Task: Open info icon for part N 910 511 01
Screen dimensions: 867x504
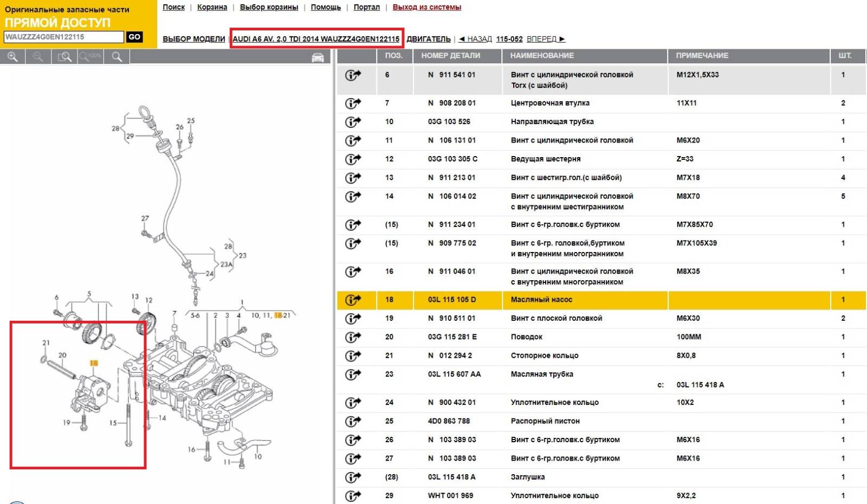Action: pos(353,318)
